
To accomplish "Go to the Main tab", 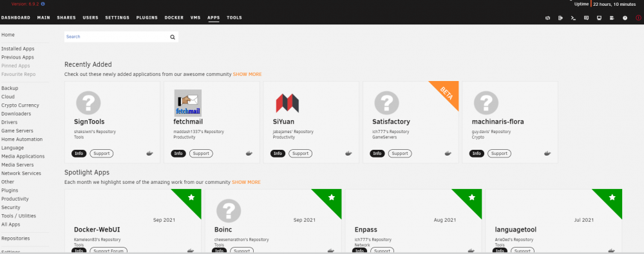I will click(44, 17).
